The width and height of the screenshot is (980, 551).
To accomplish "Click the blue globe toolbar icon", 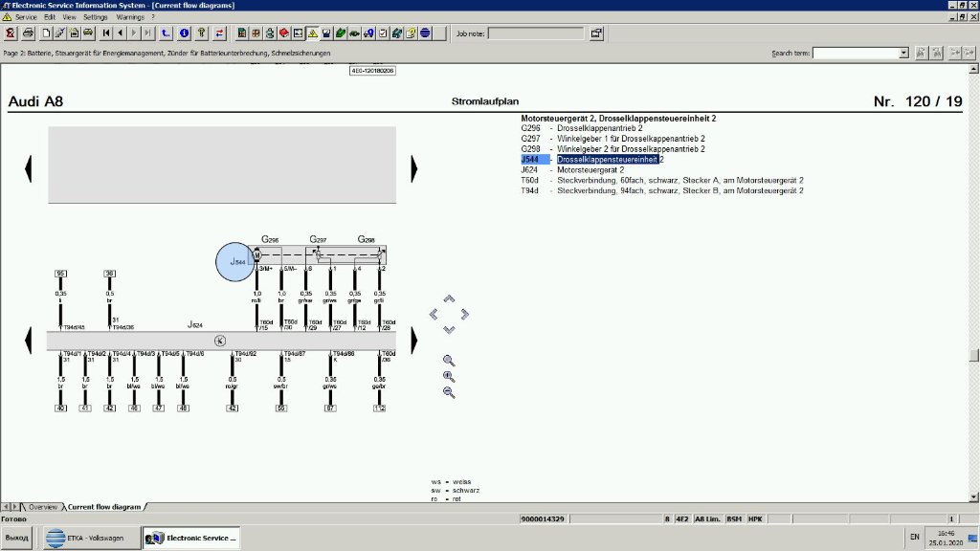I will click(425, 33).
